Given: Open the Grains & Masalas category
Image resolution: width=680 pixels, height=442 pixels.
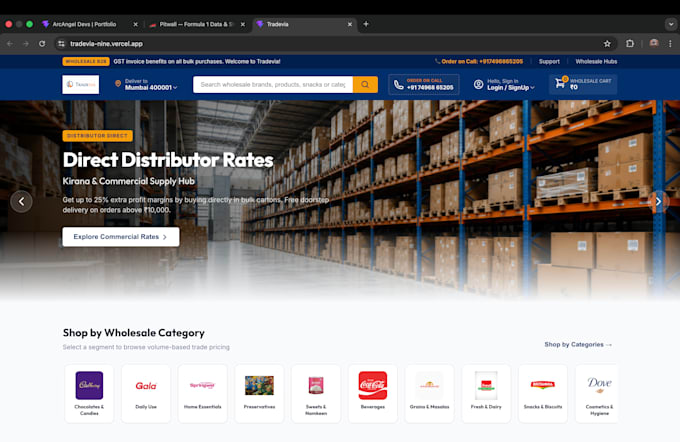Looking at the screenshot, I should pos(429,393).
